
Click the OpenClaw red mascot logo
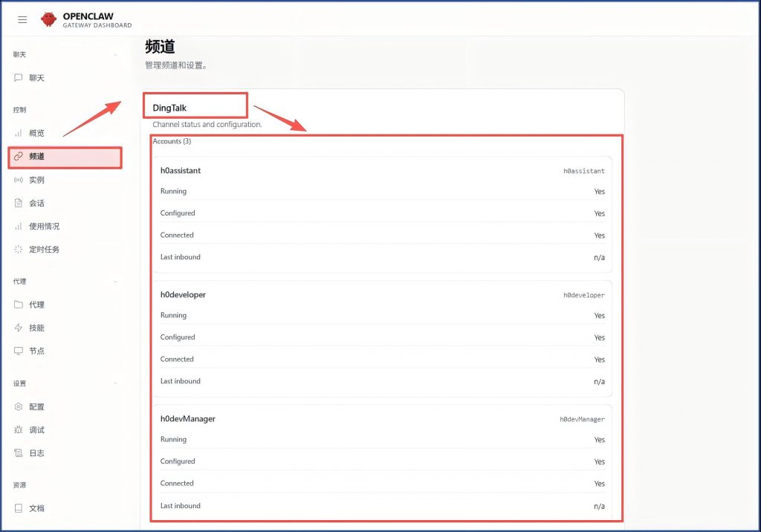click(48, 20)
